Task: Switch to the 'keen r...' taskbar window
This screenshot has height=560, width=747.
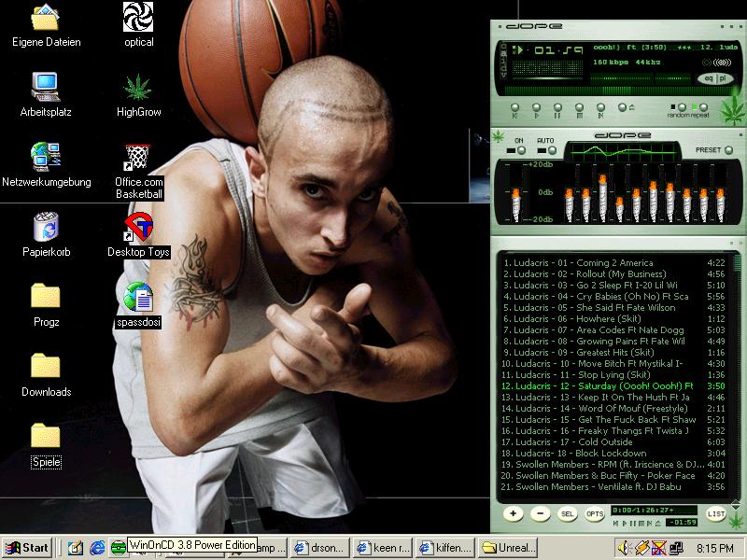Action: click(x=383, y=548)
